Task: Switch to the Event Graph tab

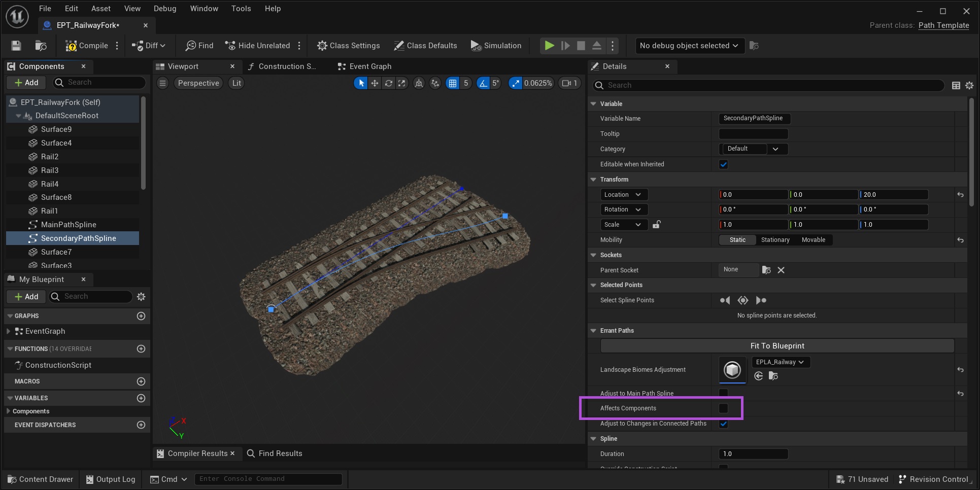Action: [369, 66]
